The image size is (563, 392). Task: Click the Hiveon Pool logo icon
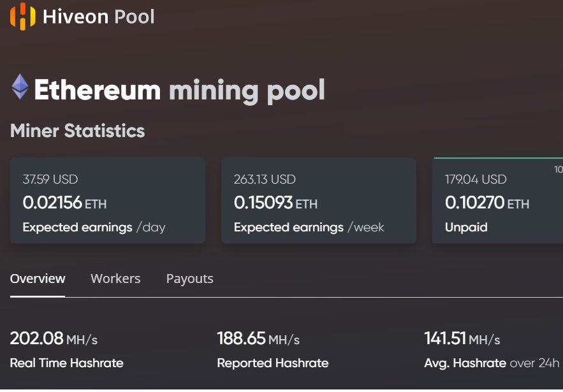(x=22, y=16)
